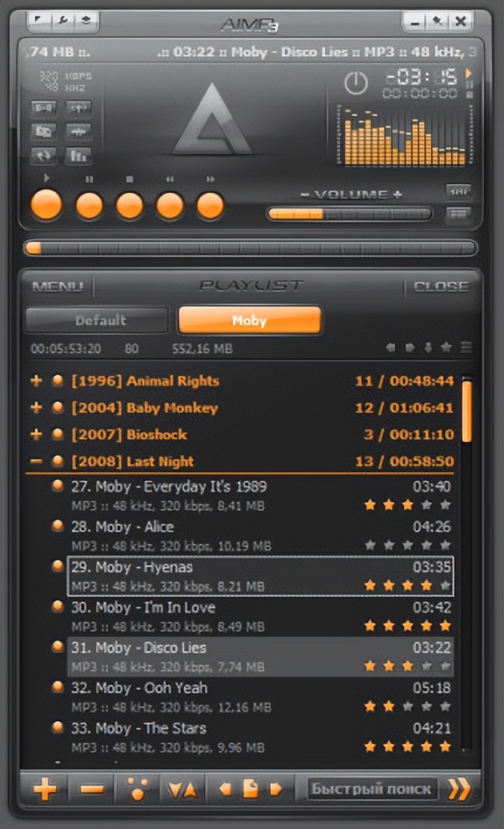The height and width of the screenshot is (829, 504).
Task: Select track 29. Moby - Hyenas
Action: click(260, 576)
